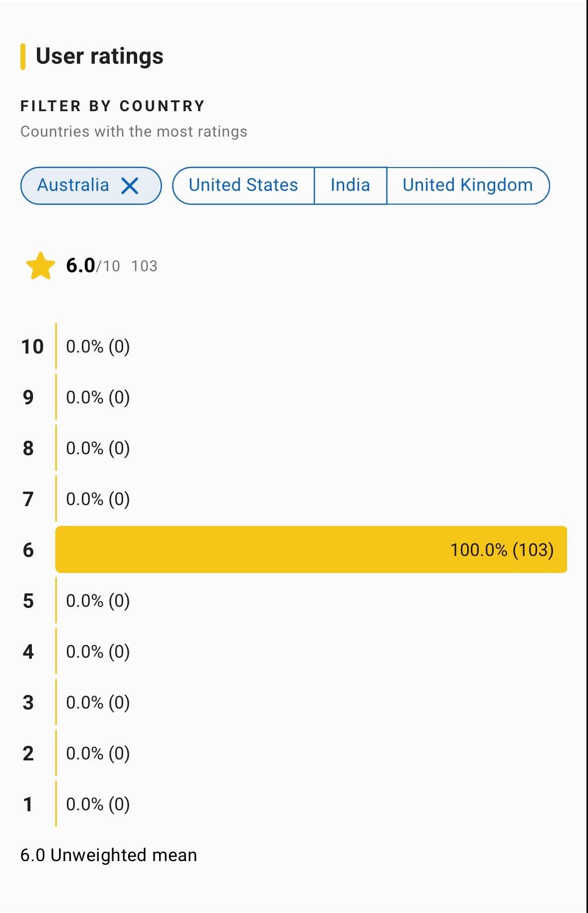
Task: Click the 100.0% (103) label
Action: pyautogui.click(x=502, y=550)
